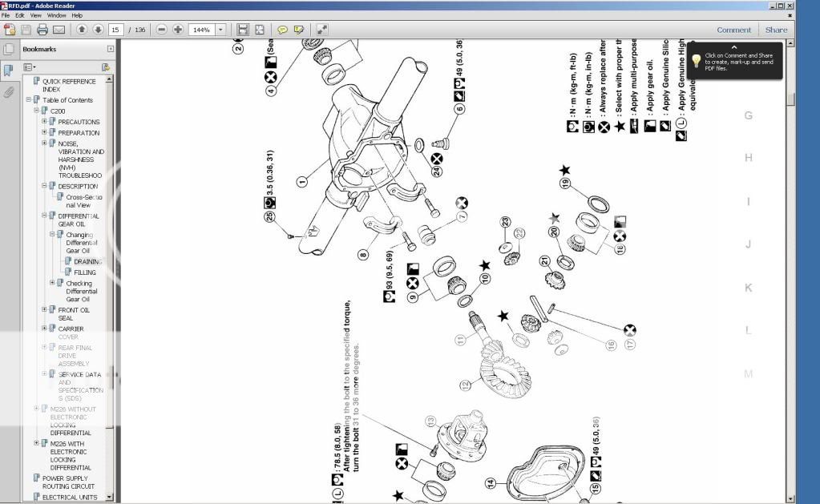The width and height of the screenshot is (820, 504).
Task: Go to next page with down arrow icon
Action: 98,29
